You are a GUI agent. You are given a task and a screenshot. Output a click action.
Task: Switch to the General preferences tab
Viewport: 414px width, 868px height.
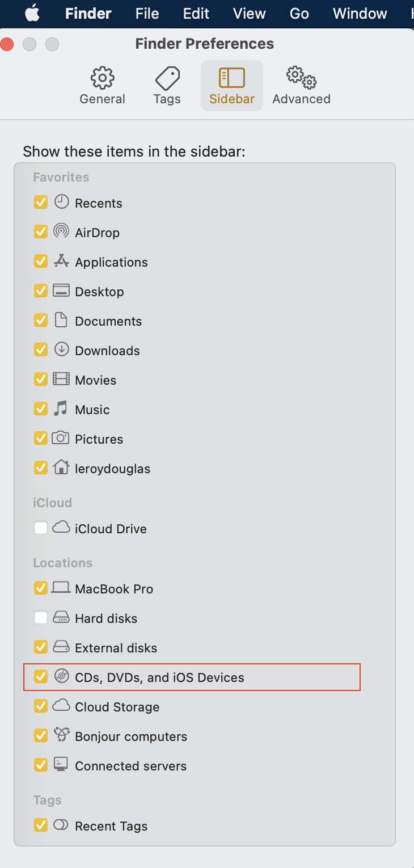point(102,86)
